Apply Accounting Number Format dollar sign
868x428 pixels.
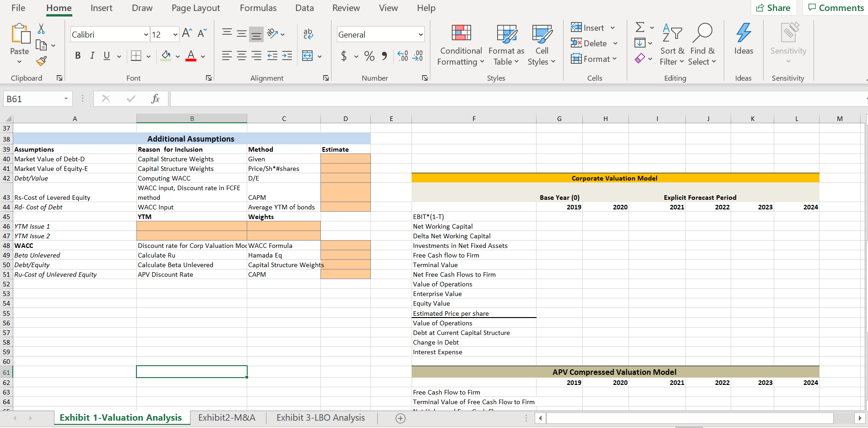(344, 56)
